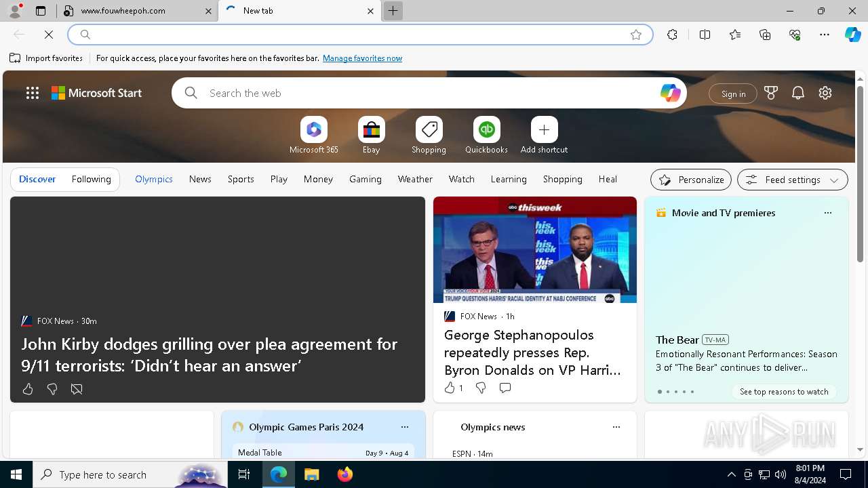Dislike the George Stephanopoulos article
The image size is (868, 488).
(481, 388)
